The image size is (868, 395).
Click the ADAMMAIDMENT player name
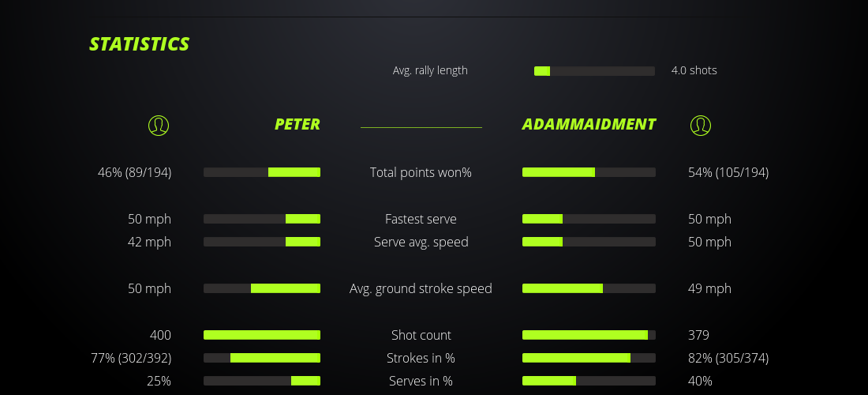tap(589, 124)
